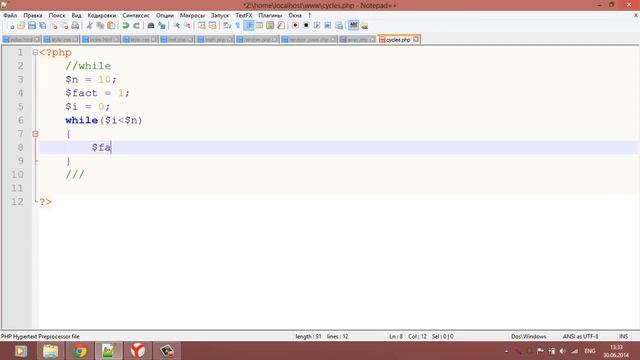
Task: Switch to the array.php tab
Action: point(357,40)
